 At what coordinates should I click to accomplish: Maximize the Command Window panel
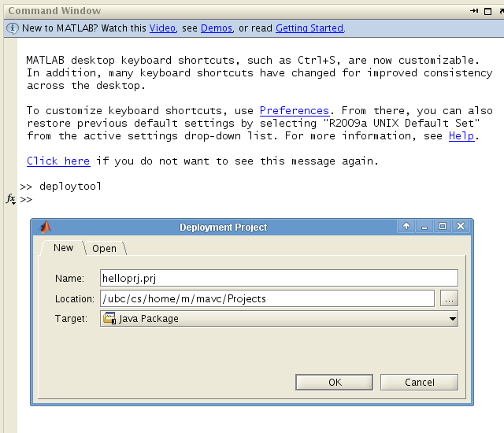[x=487, y=11]
